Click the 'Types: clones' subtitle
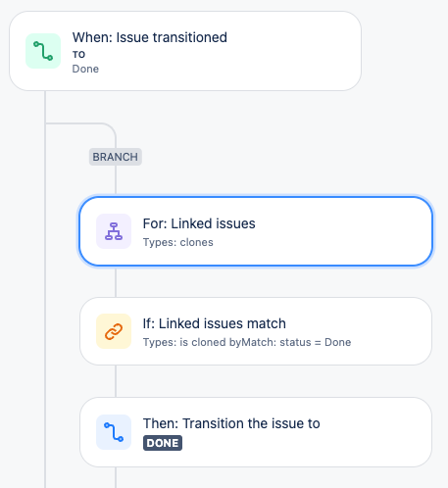Image resolution: width=448 pixels, height=488 pixels. point(178,242)
